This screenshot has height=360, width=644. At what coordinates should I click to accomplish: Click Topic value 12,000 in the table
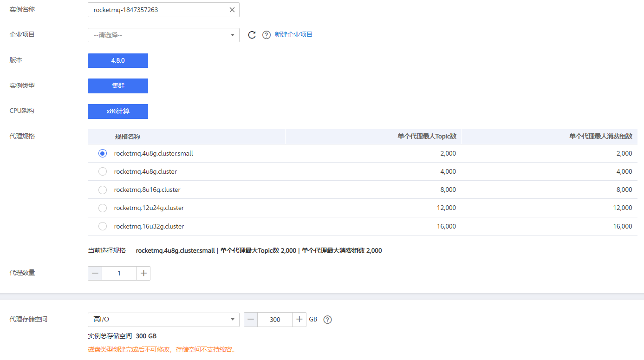[x=446, y=208]
